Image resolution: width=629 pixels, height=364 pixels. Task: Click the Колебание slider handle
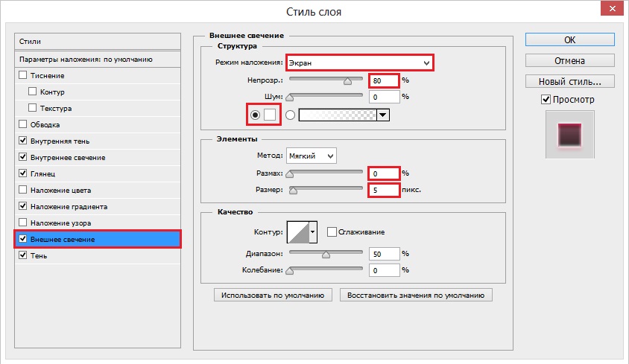click(x=289, y=271)
